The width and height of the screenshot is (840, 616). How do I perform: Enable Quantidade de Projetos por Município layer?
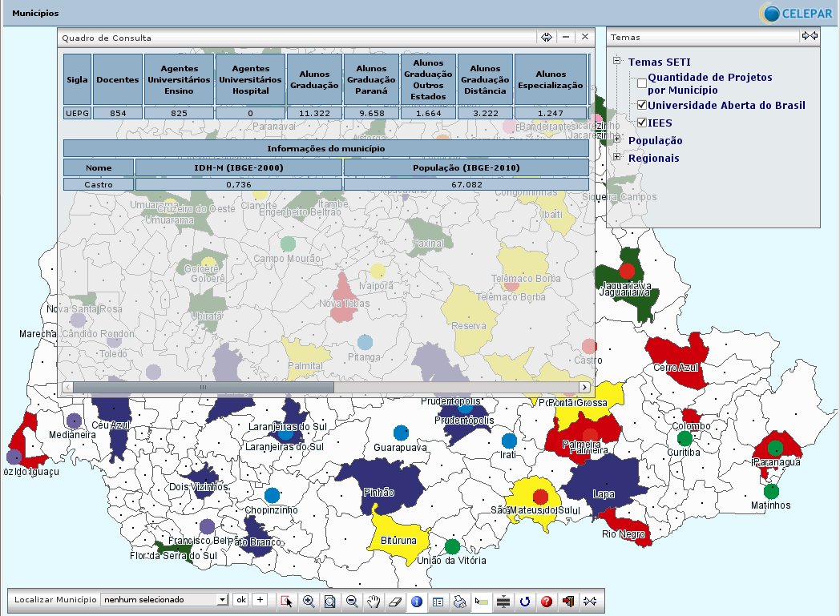coord(642,83)
